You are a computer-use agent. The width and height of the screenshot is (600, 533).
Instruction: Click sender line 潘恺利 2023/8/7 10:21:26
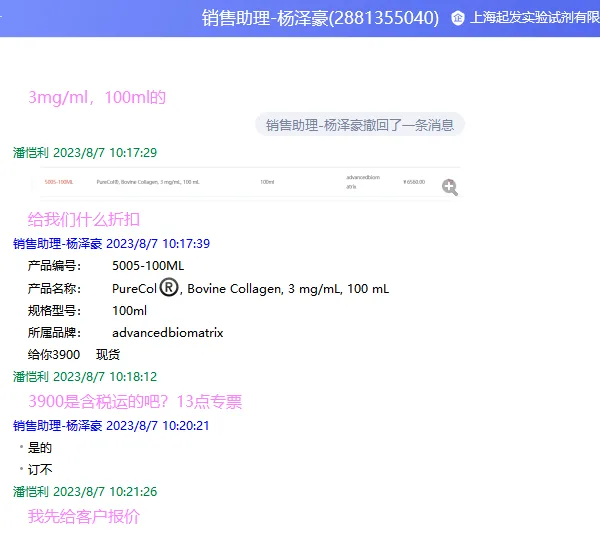click(x=85, y=491)
